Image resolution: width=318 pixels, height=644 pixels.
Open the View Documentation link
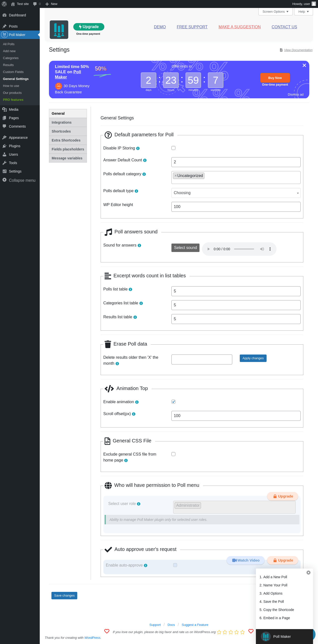tap(298, 50)
